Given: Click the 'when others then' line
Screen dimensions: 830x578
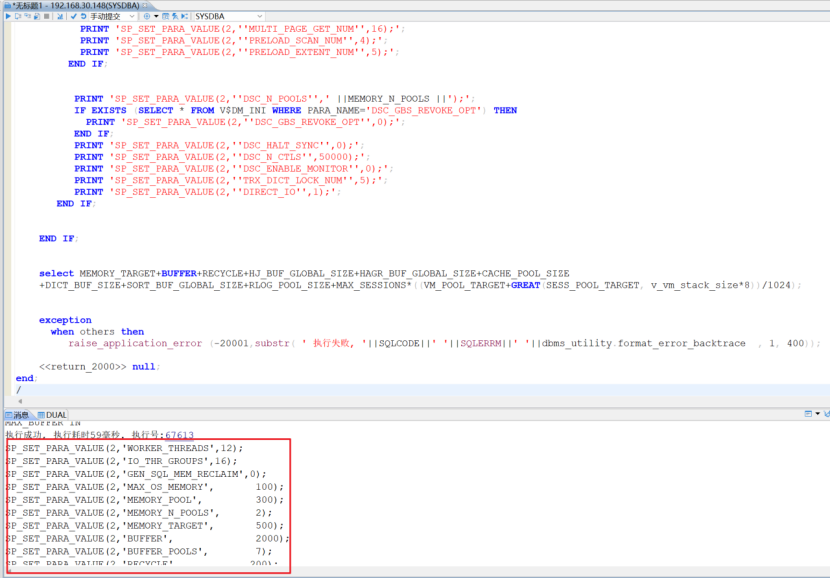Looking at the screenshot, I should (97, 331).
